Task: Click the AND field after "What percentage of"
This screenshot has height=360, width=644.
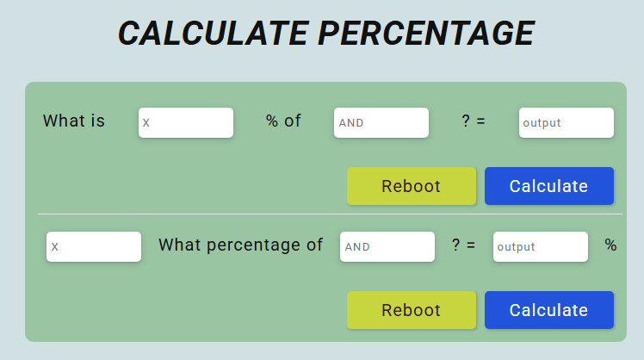Action: click(x=387, y=246)
